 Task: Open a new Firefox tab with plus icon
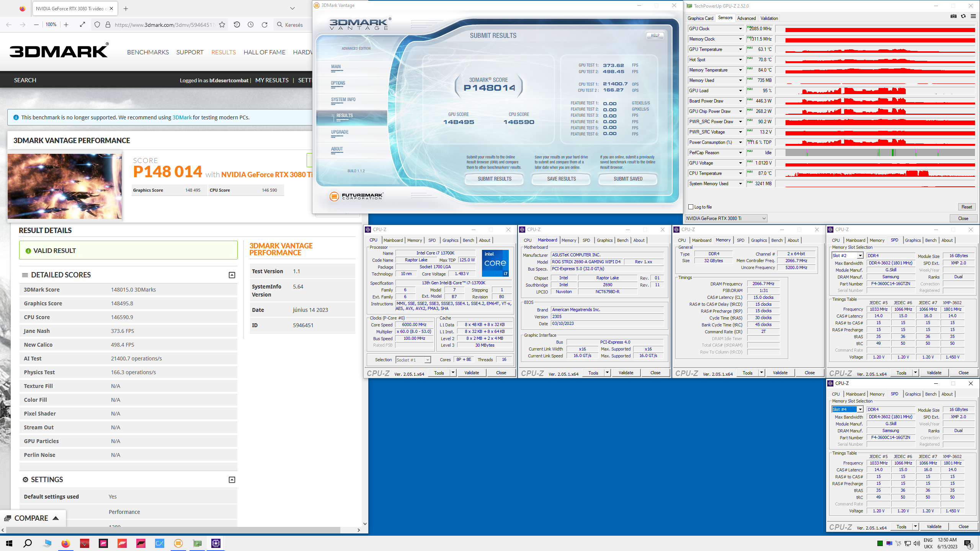126,8
